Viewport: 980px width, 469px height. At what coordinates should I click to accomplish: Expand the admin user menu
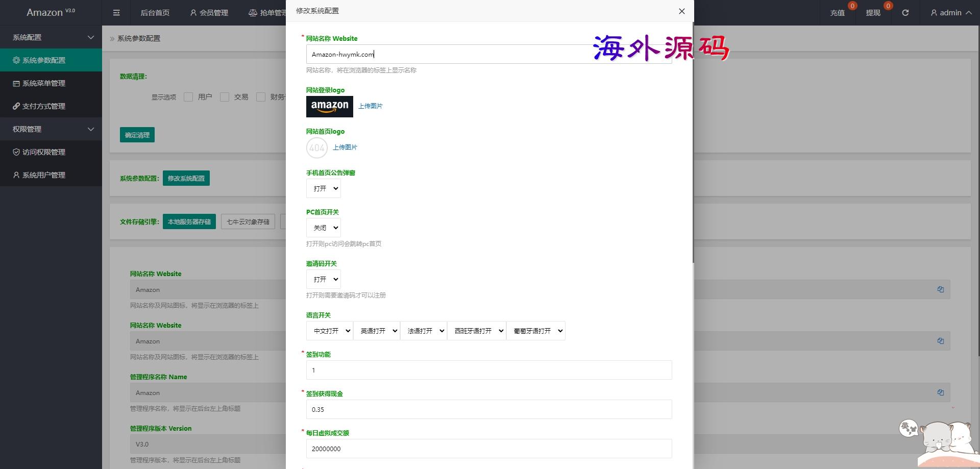tap(951, 13)
